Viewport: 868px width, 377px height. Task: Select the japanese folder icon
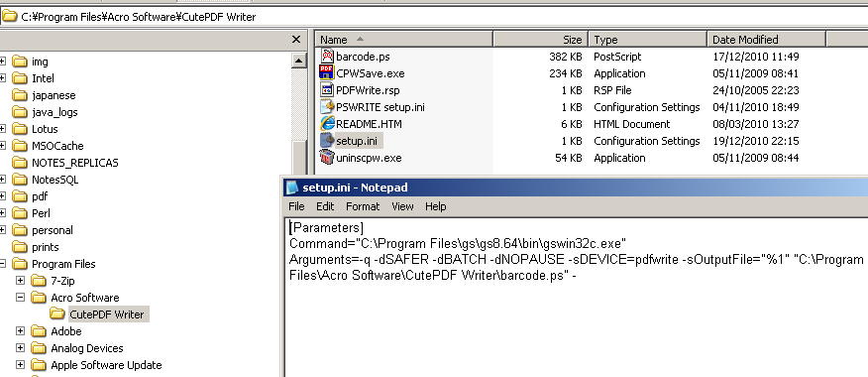tap(20, 95)
